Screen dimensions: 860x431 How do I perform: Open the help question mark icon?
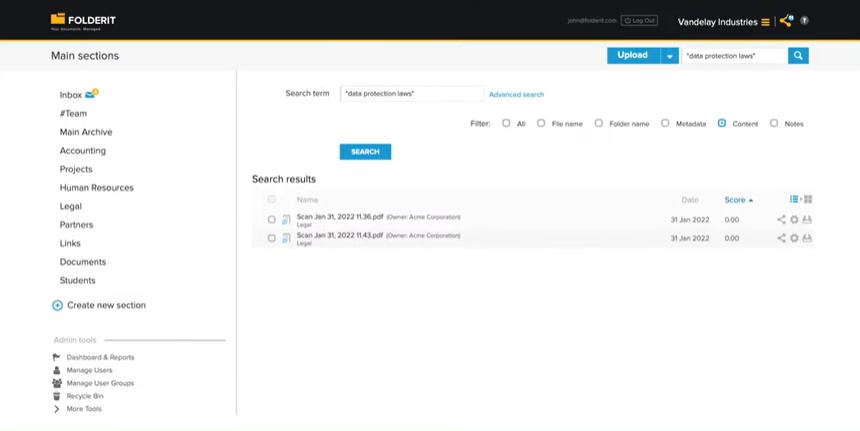tap(804, 21)
